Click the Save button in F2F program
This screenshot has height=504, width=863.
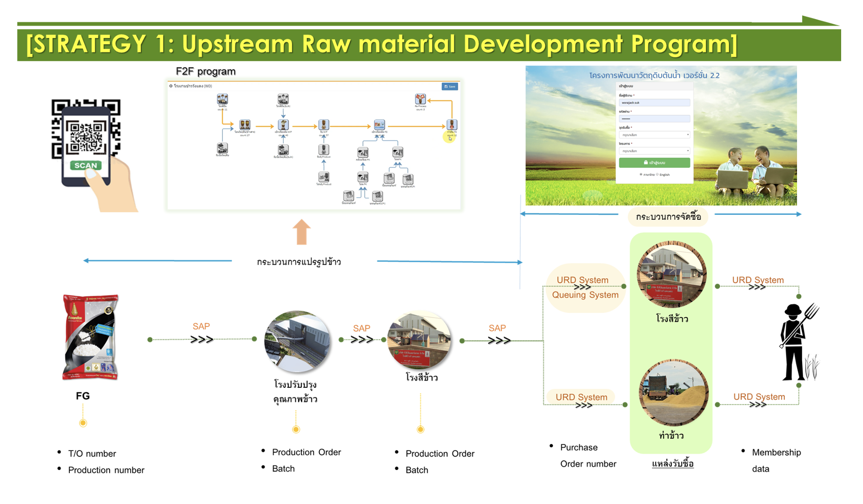click(450, 86)
